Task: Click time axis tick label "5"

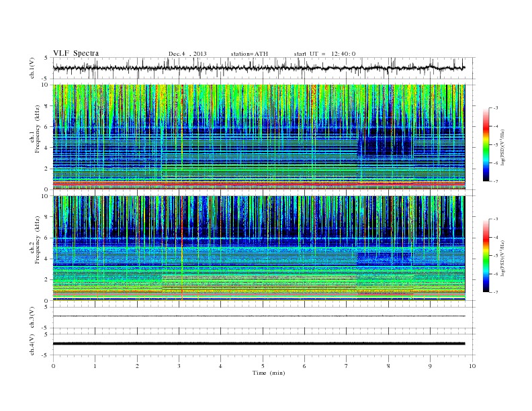Action: (x=263, y=366)
